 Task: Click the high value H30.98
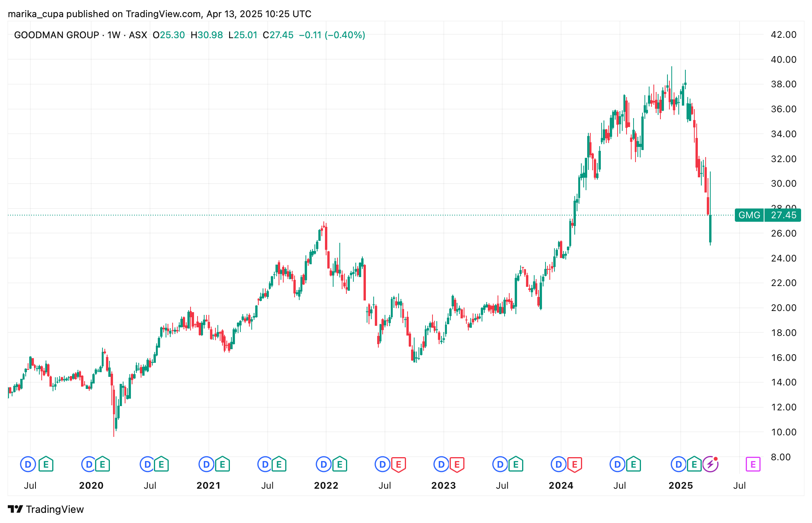click(207, 35)
